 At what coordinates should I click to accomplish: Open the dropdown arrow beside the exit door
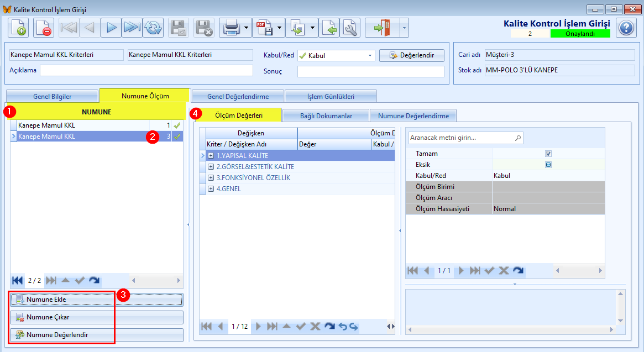tap(404, 28)
